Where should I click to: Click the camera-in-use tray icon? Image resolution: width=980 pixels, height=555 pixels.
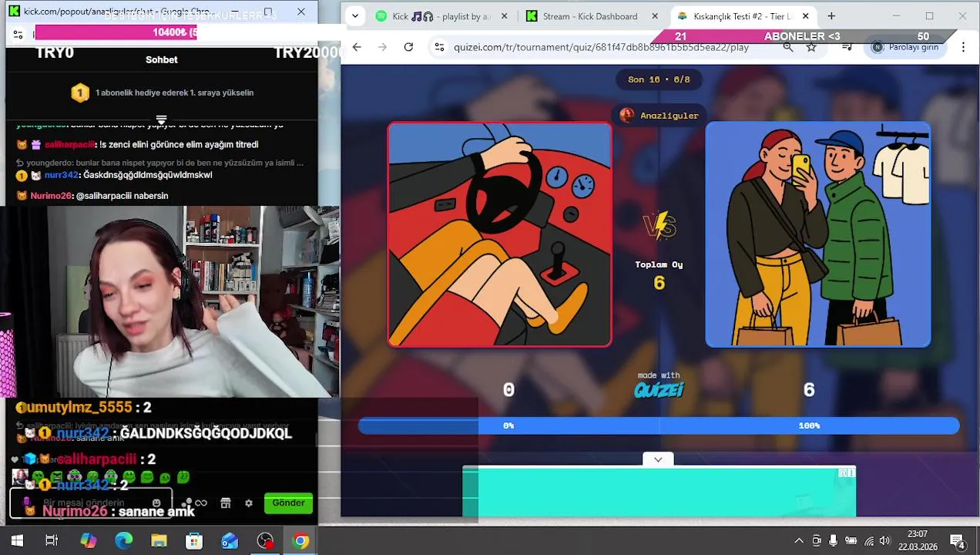pos(817,541)
